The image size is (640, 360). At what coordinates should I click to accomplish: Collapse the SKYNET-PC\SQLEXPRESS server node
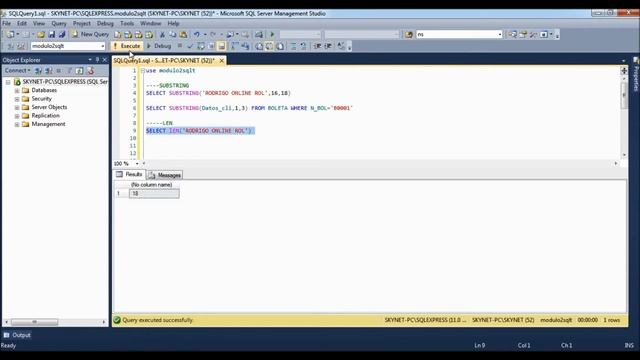(x=8, y=82)
